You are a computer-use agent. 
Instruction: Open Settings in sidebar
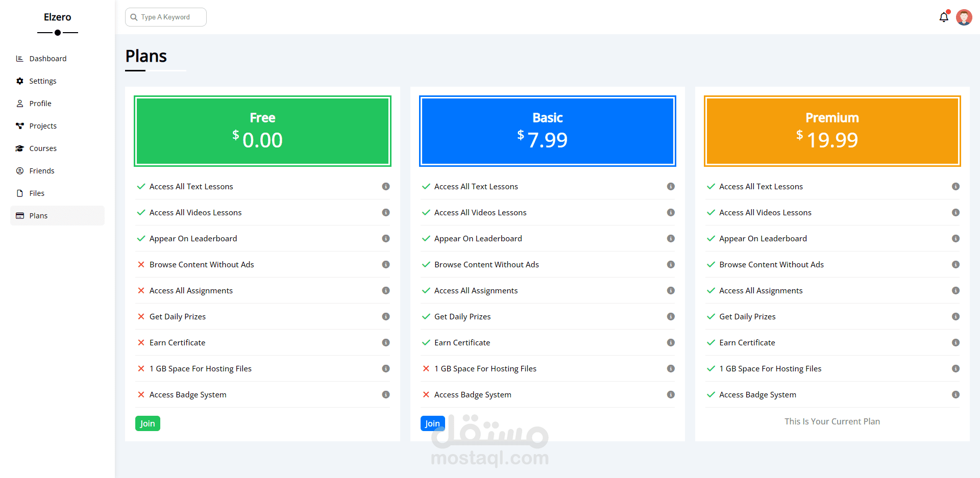[57, 81]
